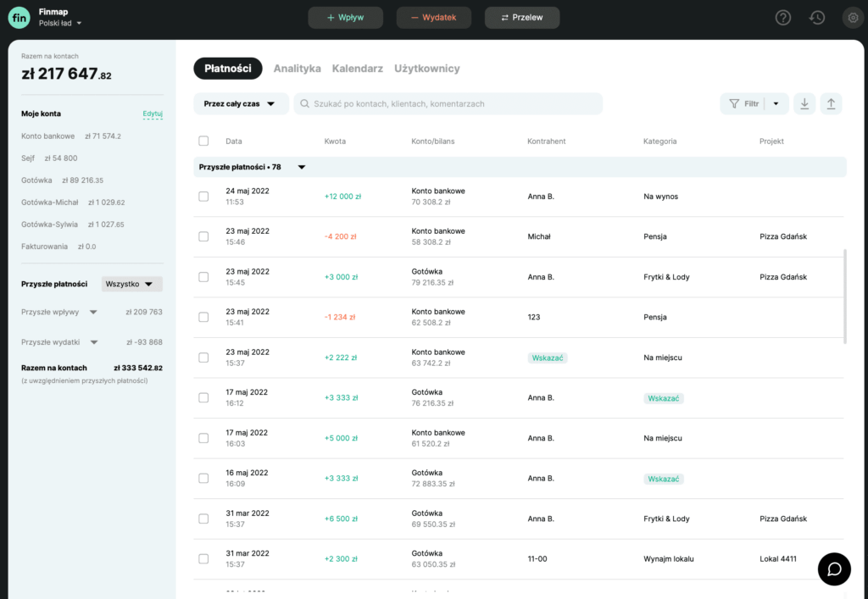Viewport: 868px width, 599px height.
Task: Click the Filtr button
Action: click(744, 104)
